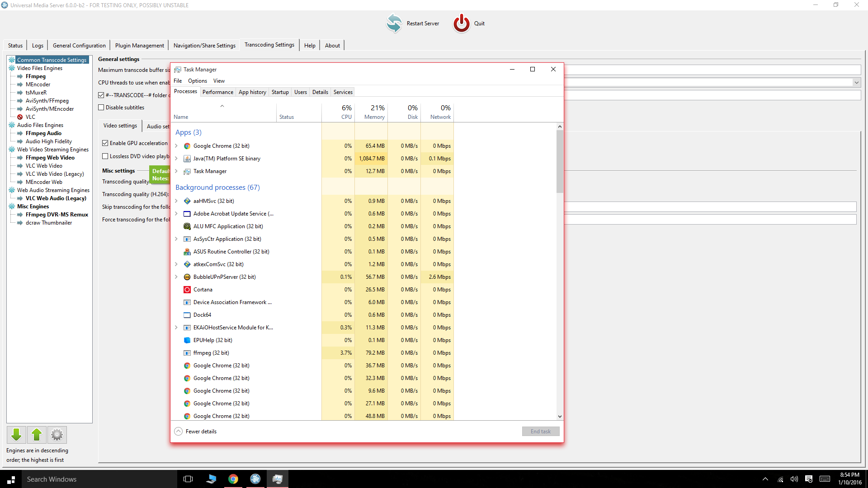This screenshot has width=868, height=488.
Task: Sort processes by Memory column
Action: tap(371, 112)
